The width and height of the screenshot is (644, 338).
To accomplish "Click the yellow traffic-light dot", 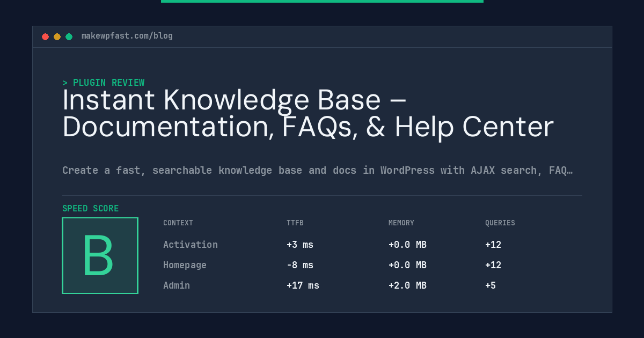I will coord(57,36).
